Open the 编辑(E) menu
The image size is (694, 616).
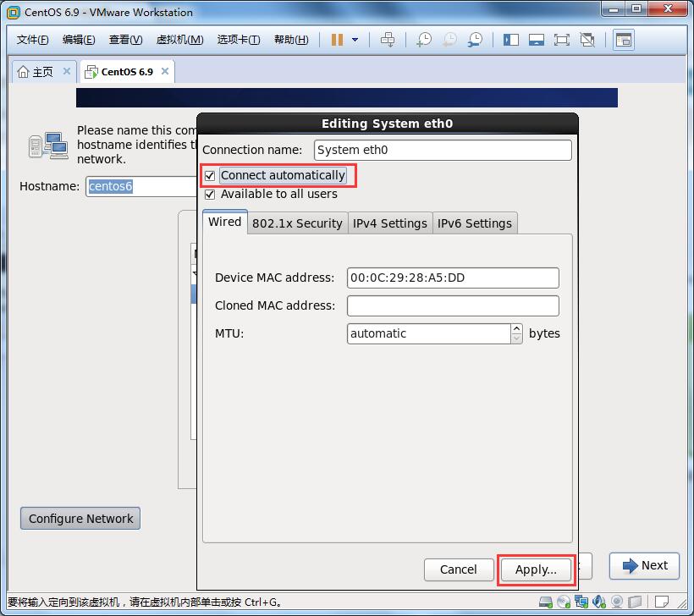79,40
